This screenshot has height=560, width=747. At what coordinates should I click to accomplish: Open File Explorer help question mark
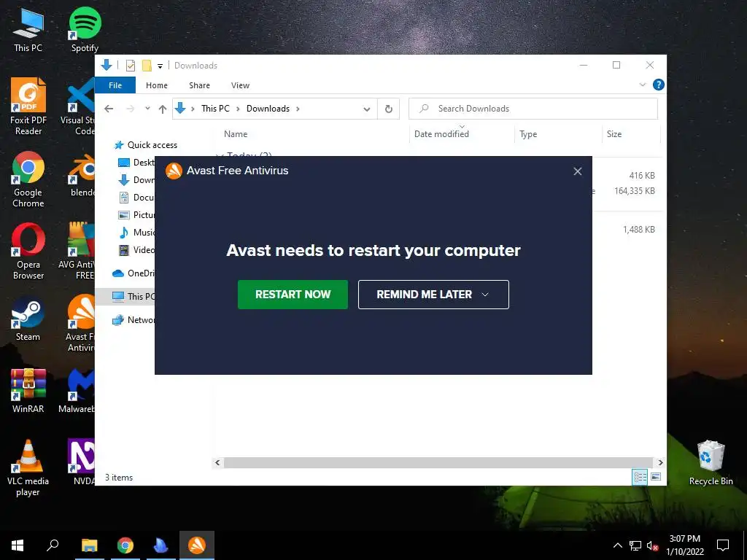pos(659,85)
